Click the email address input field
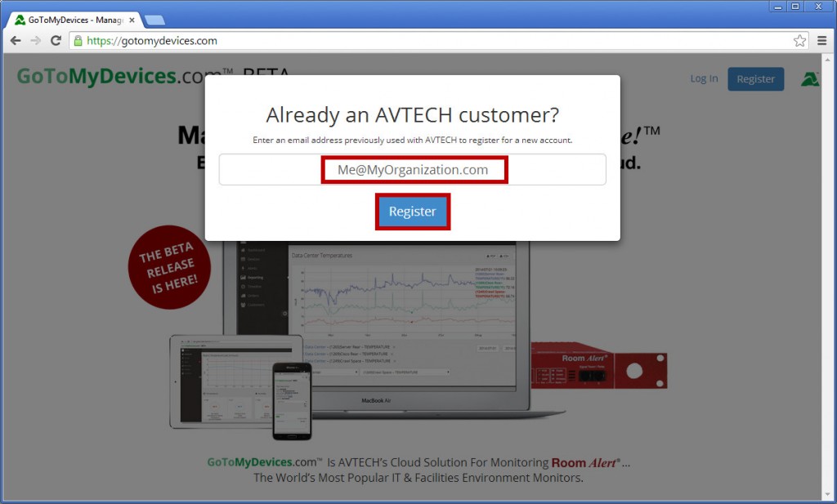 click(413, 169)
